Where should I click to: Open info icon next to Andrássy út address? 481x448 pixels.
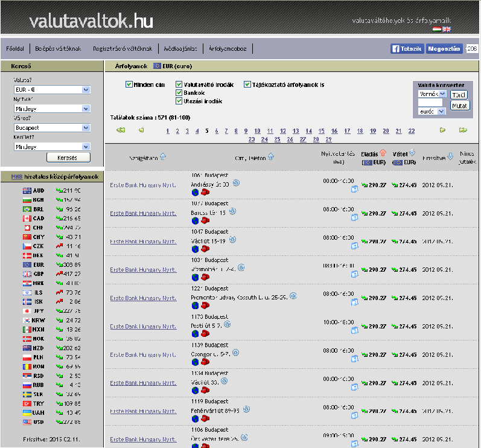(236, 183)
